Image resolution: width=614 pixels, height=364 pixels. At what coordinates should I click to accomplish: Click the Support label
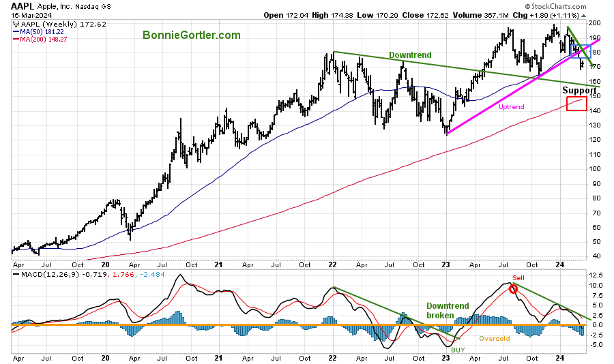click(579, 91)
